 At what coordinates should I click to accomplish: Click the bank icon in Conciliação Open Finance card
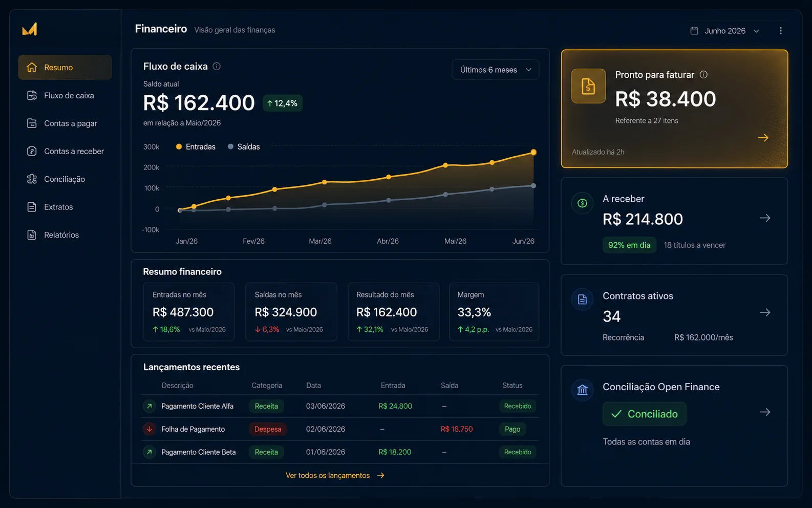pos(582,390)
